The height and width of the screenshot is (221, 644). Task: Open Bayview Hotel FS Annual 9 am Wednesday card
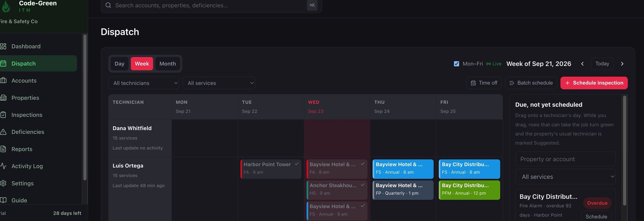pos(337,211)
